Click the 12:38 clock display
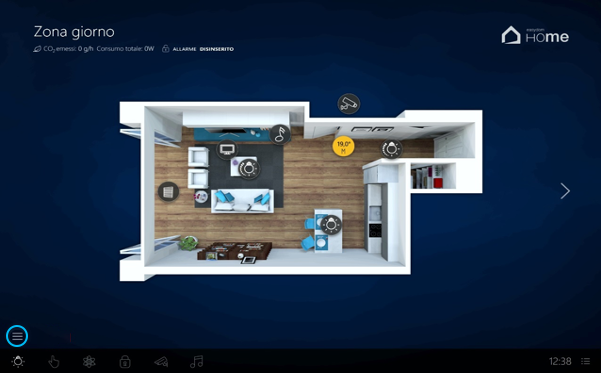 560,361
